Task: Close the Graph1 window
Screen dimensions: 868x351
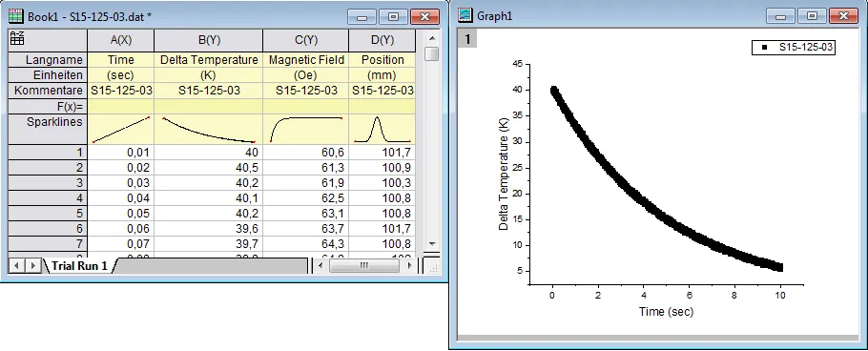Action: (x=843, y=15)
